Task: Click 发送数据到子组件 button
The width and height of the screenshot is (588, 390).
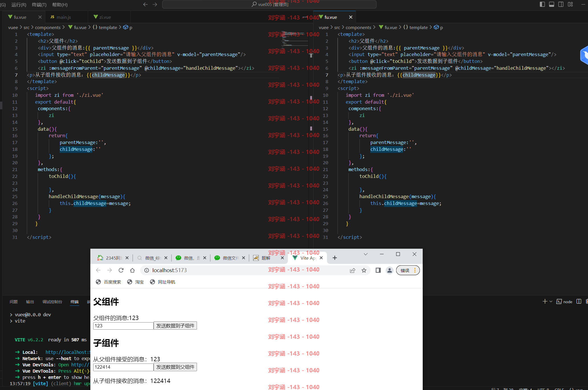Action: pyautogui.click(x=175, y=326)
